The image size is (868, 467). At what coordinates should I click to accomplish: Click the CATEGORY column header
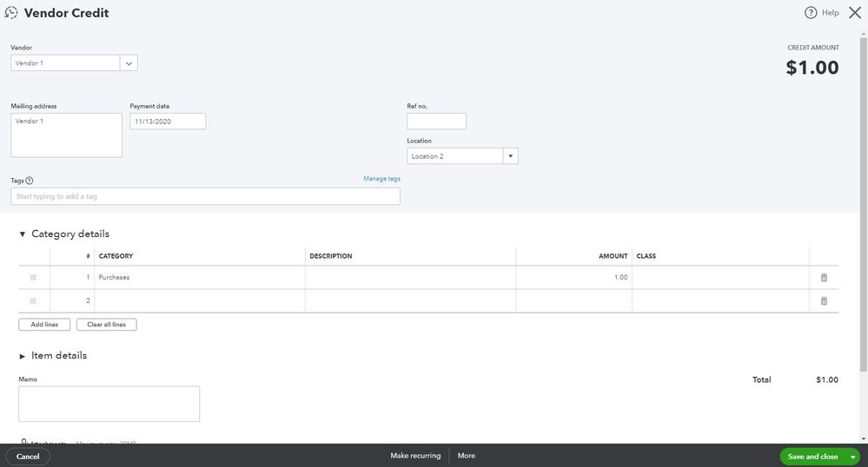116,256
